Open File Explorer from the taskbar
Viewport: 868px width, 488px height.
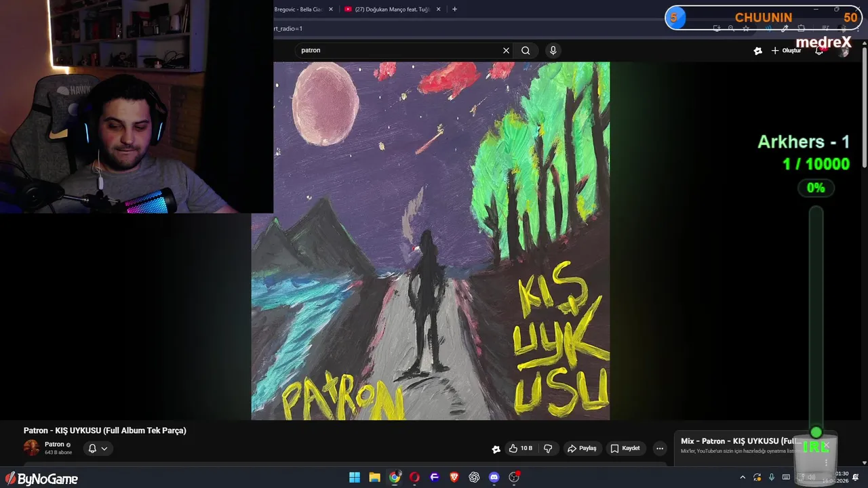click(374, 477)
